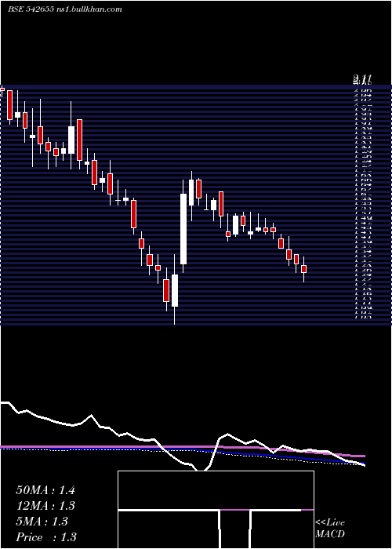This screenshot has width=392, height=549.
Task: Click the tallest white candlestick in the chart
Action: coord(183,229)
